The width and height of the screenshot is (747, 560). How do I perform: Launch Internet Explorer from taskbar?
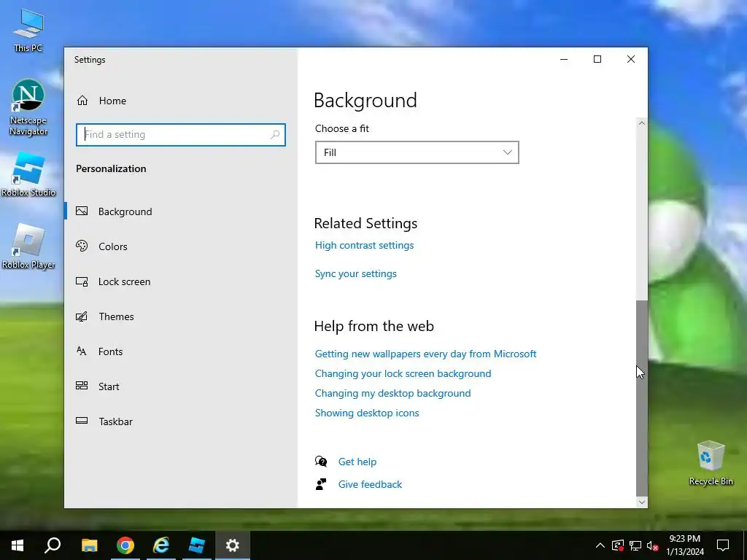coord(161,545)
